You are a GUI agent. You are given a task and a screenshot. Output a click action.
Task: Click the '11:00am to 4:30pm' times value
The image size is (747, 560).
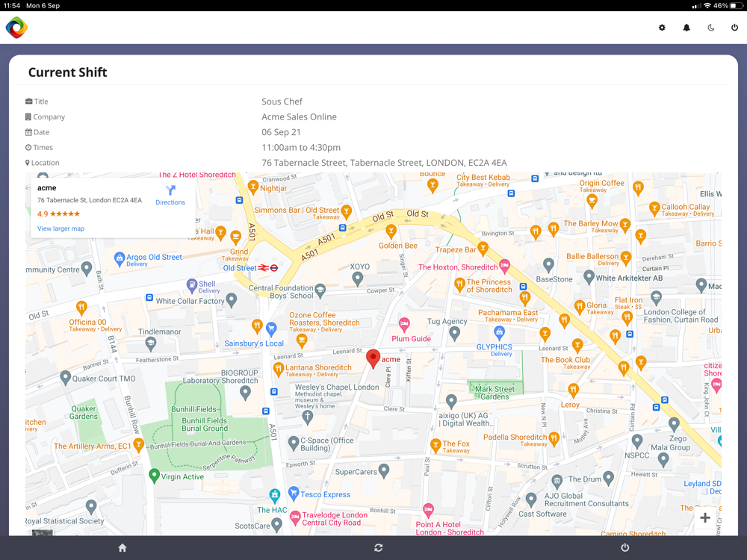point(300,147)
